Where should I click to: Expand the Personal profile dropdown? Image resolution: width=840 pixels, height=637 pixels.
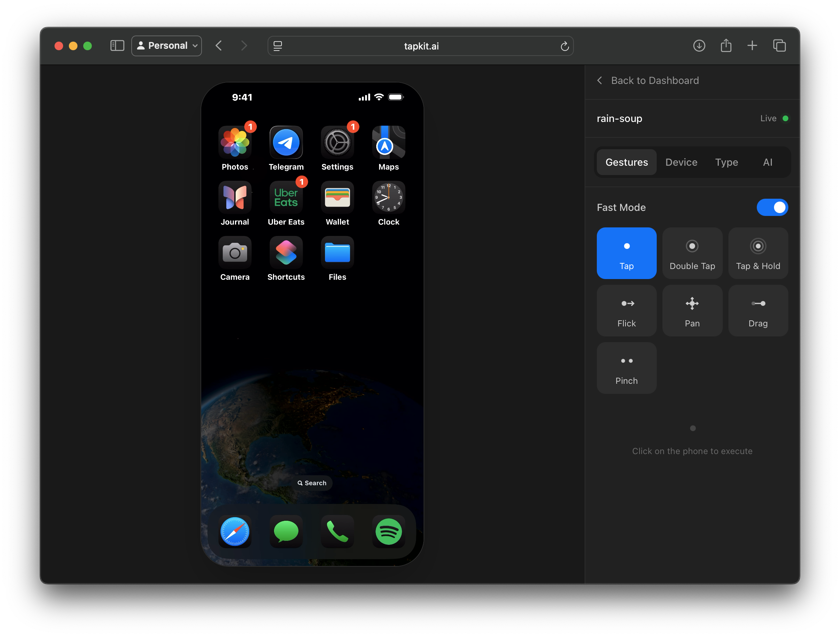click(x=167, y=46)
